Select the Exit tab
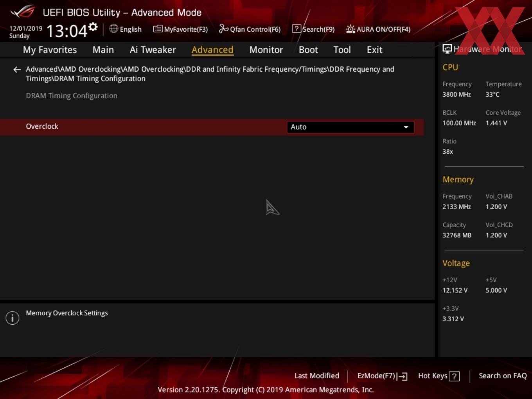 (x=374, y=50)
